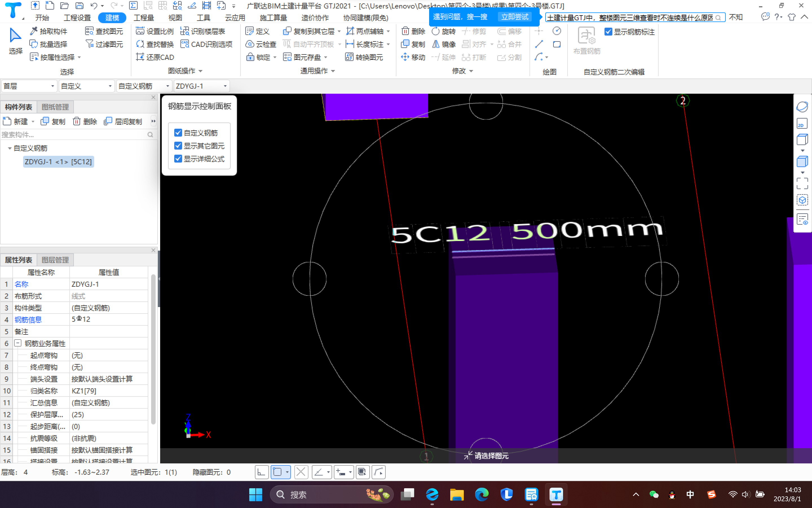
Task: Uncheck 显示其它图元 checkbox
Action: (x=178, y=145)
